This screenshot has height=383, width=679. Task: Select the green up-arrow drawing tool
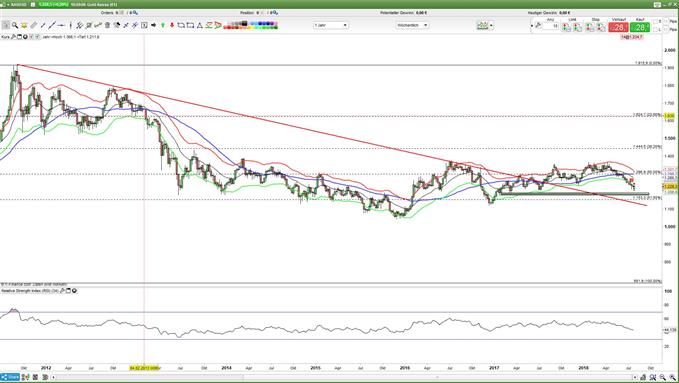click(163, 26)
